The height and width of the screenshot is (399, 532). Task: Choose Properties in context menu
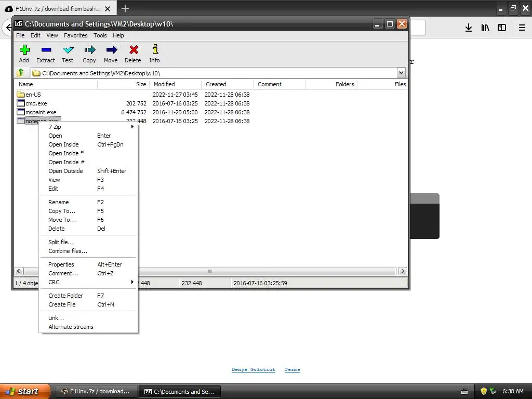88,264
